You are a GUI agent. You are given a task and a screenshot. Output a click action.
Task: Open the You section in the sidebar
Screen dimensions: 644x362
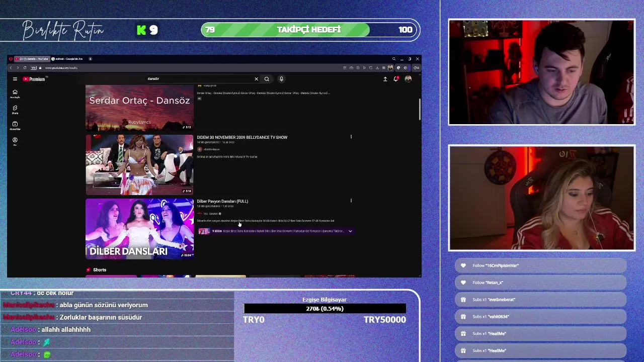pyautogui.click(x=15, y=142)
